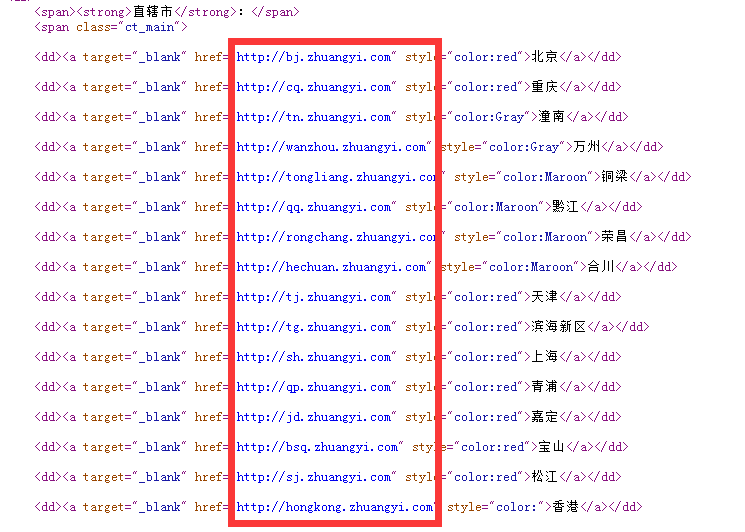745x532 pixels.
Task: Click the tongliang.zhuangyi.com URL
Action: 336,177
